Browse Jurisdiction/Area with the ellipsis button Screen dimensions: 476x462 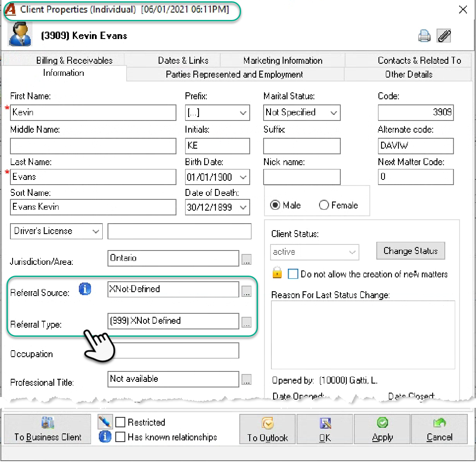pos(247,260)
